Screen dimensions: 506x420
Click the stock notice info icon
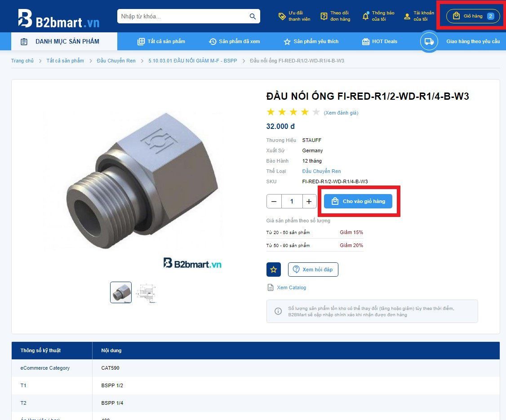(x=278, y=311)
